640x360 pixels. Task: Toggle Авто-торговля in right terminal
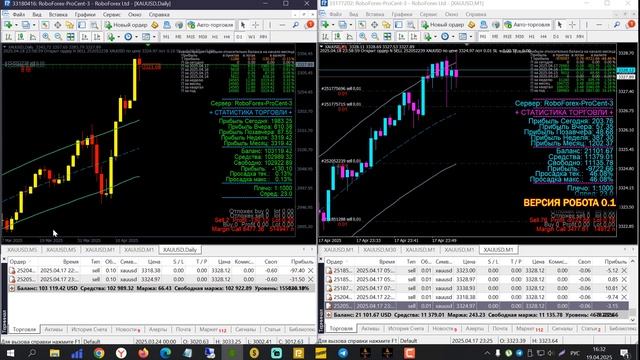(527, 25)
